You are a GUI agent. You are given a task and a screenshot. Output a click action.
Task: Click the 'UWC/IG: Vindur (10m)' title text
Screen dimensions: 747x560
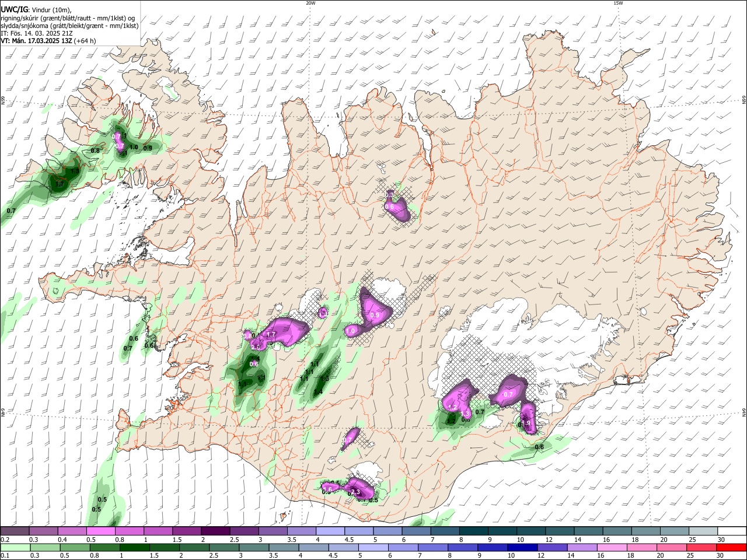[x=36, y=10]
